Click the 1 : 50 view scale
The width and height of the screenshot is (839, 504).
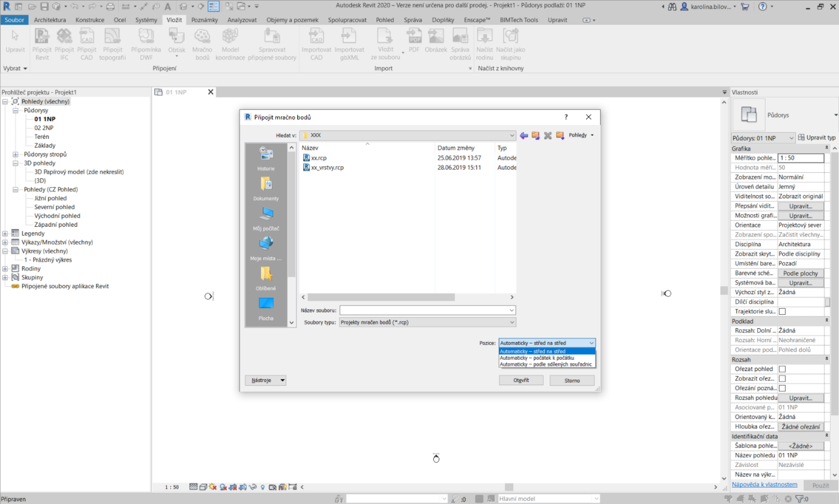click(172, 487)
